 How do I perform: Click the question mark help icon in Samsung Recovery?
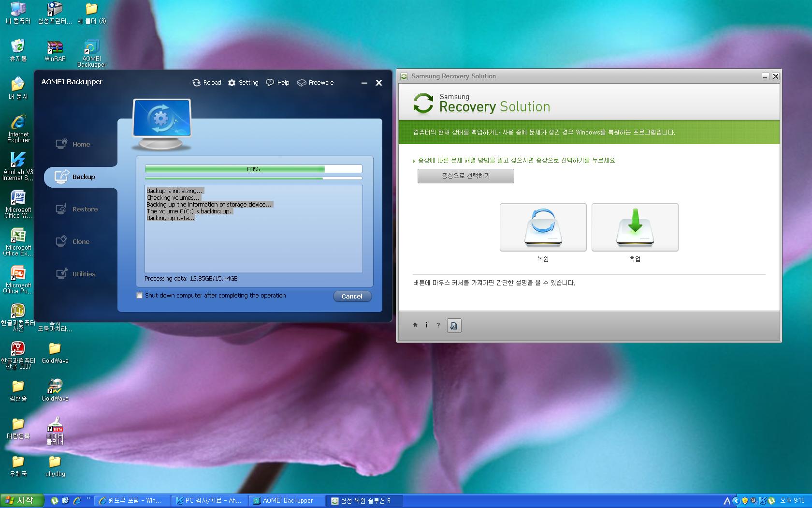[x=438, y=325]
